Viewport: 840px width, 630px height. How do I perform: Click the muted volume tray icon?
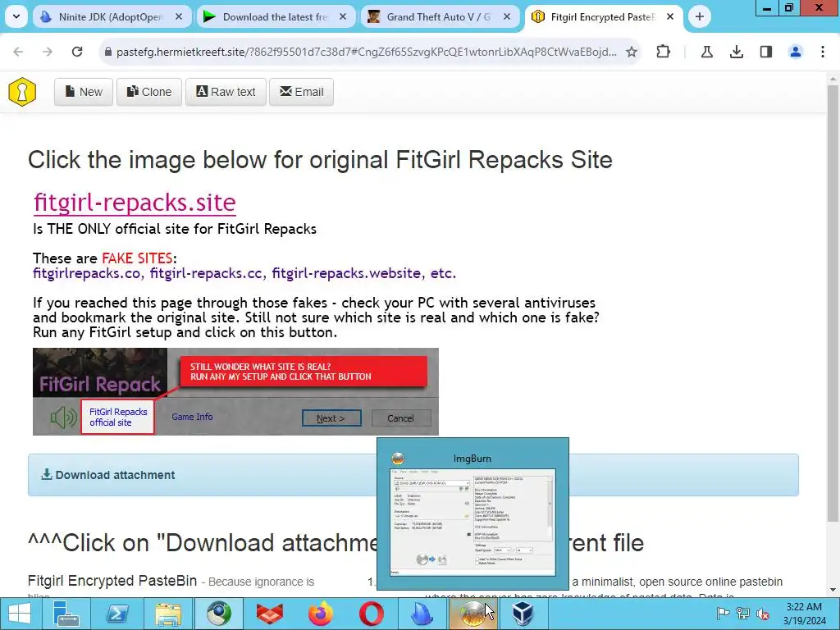(763, 614)
